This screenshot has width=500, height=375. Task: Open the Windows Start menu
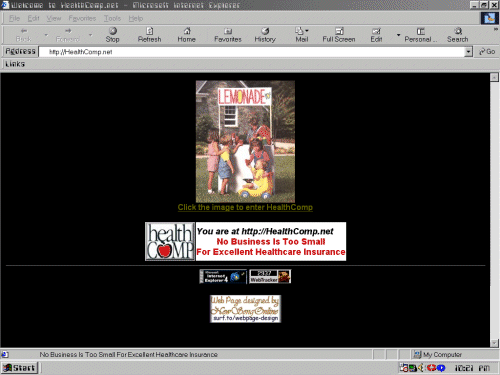(20, 368)
